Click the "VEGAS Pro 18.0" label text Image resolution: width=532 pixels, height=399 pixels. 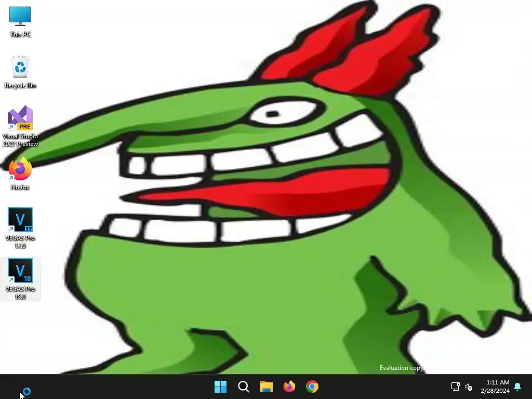20,292
